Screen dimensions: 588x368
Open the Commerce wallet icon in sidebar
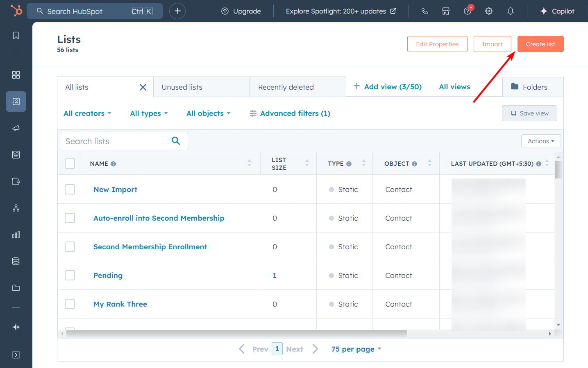(x=16, y=181)
